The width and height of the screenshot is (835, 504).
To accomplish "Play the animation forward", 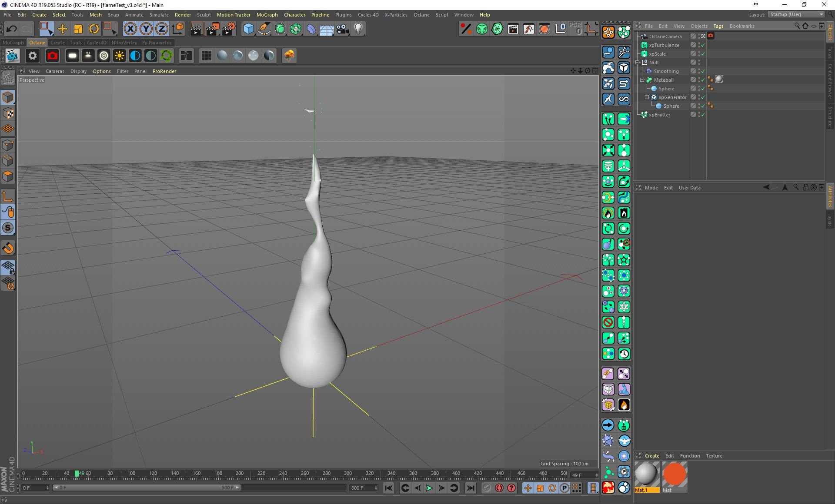I will click(x=429, y=488).
